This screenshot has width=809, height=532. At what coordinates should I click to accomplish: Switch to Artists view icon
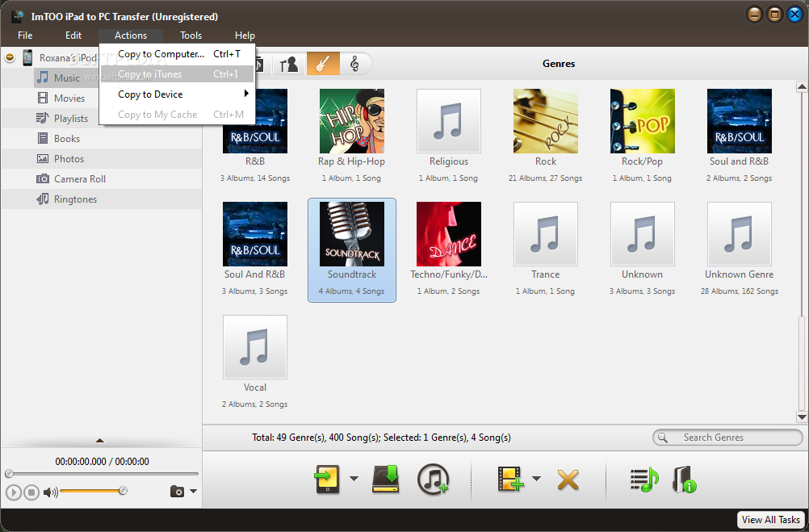(x=288, y=64)
